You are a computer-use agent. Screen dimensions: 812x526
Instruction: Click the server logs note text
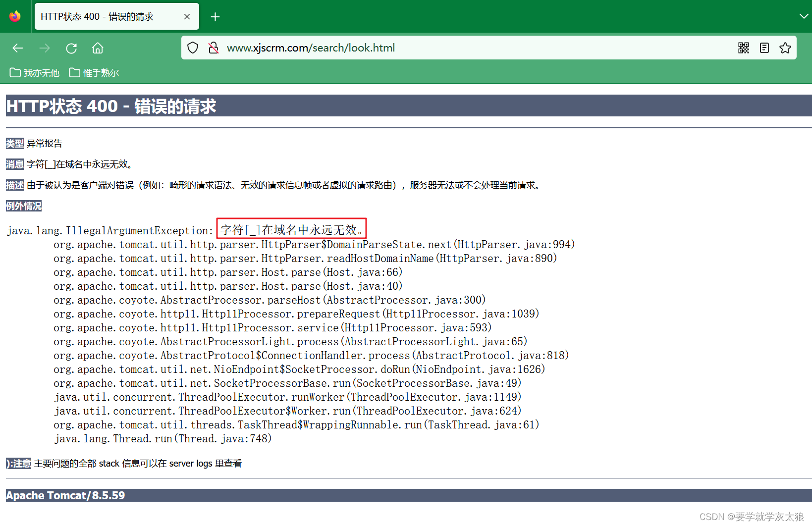(138, 464)
